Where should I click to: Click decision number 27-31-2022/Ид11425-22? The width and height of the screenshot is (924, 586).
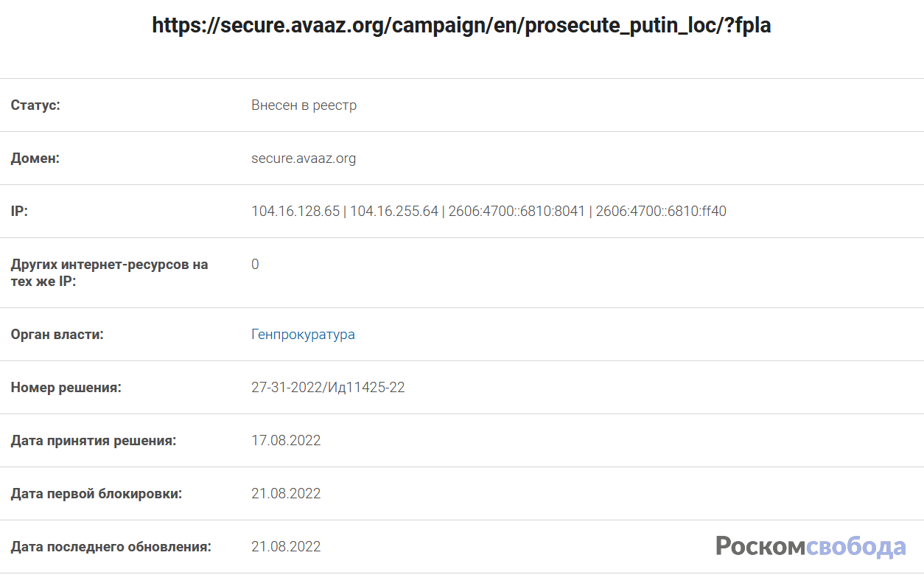point(328,388)
